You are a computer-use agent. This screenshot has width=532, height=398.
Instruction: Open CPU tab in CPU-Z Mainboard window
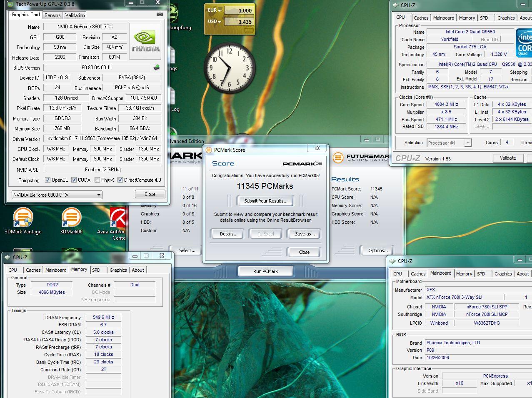[397, 274]
